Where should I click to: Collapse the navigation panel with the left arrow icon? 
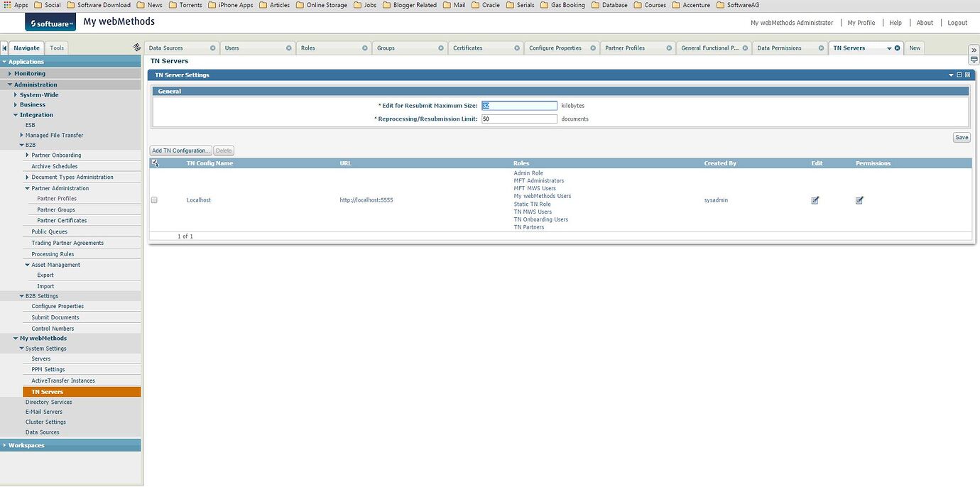[x=4, y=48]
